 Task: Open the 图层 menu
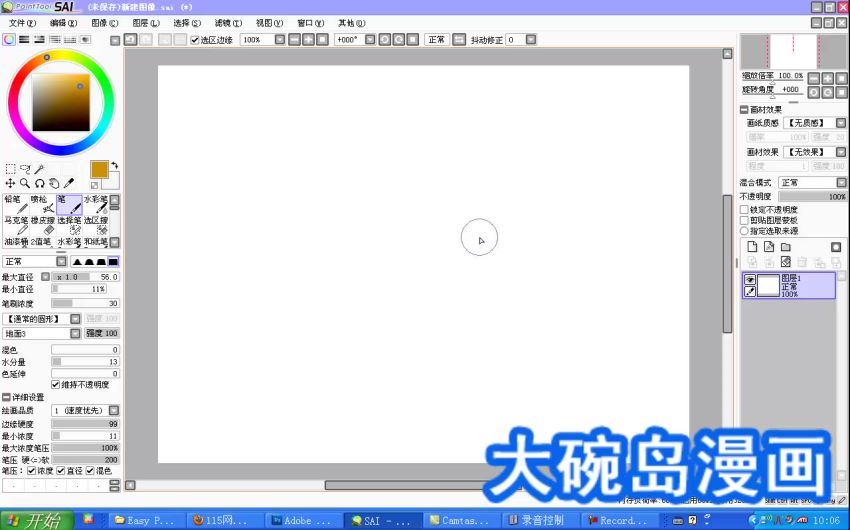point(146,23)
